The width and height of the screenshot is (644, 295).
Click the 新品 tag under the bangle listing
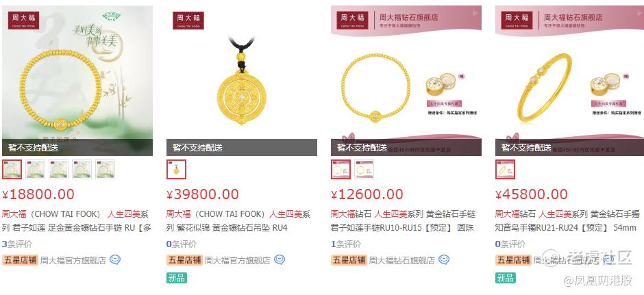[x=505, y=278]
